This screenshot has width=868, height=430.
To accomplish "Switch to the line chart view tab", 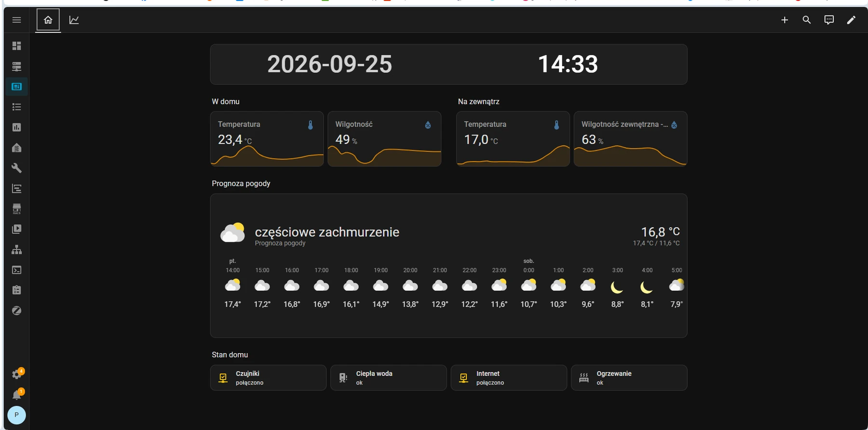I will (74, 20).
